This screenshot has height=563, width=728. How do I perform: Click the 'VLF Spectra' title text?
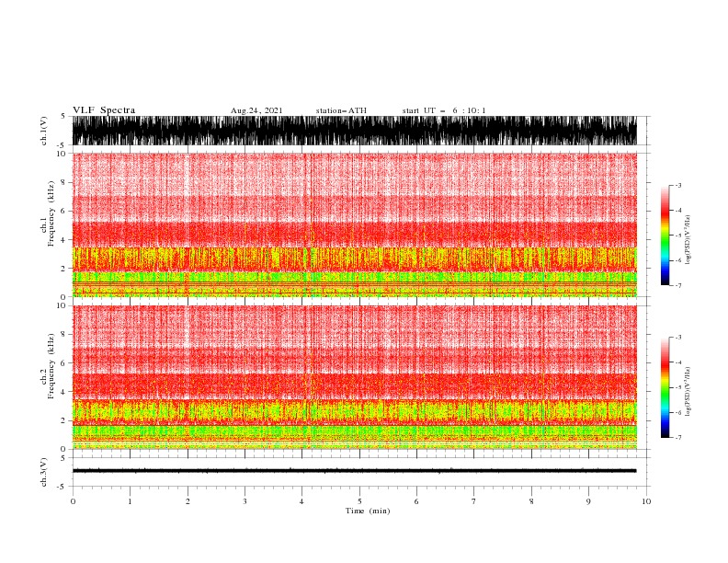point(104,110)
